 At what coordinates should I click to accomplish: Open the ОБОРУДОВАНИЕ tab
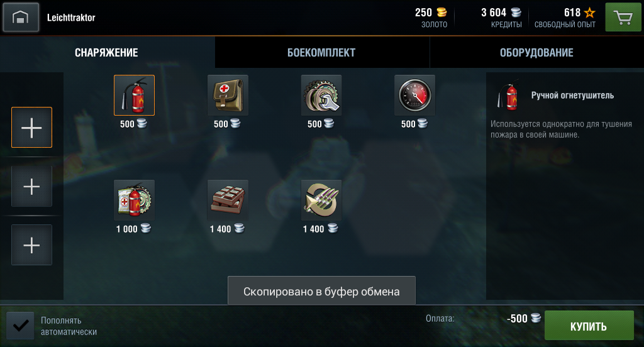click(536, 53)
